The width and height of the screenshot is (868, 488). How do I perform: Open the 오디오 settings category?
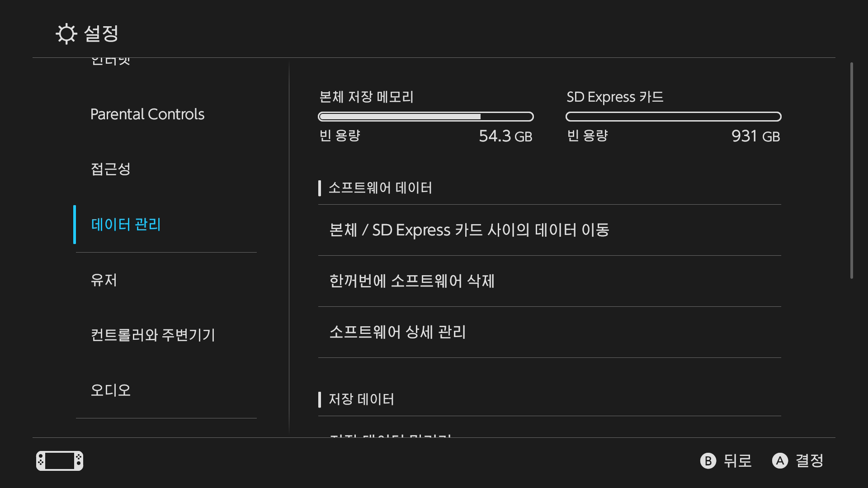pos(111,390)
